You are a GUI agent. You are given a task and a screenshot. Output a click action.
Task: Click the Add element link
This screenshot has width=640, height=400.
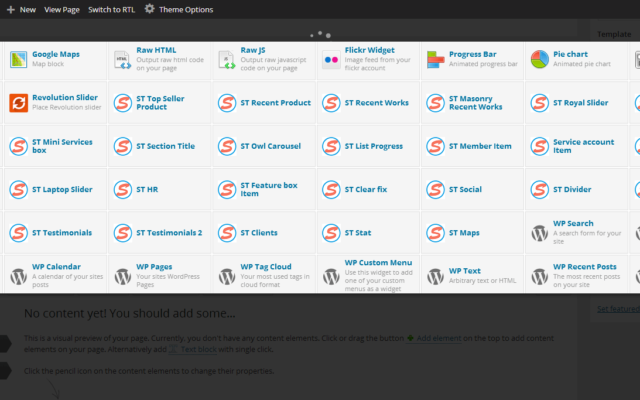pos(433,338)
